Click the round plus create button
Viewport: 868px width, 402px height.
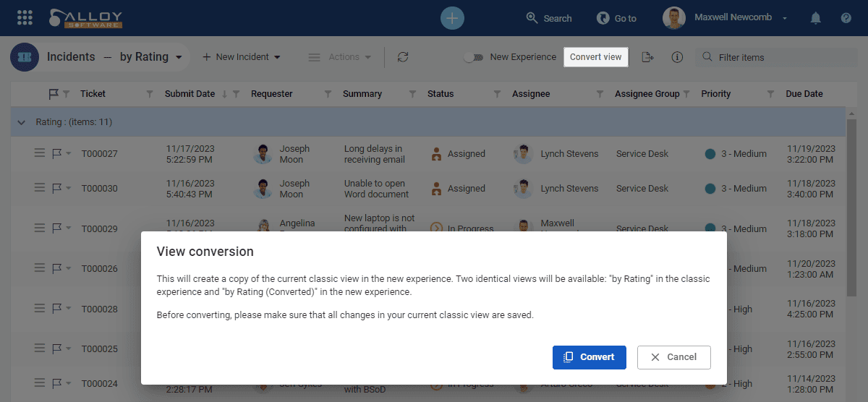(x=452, y=18)
